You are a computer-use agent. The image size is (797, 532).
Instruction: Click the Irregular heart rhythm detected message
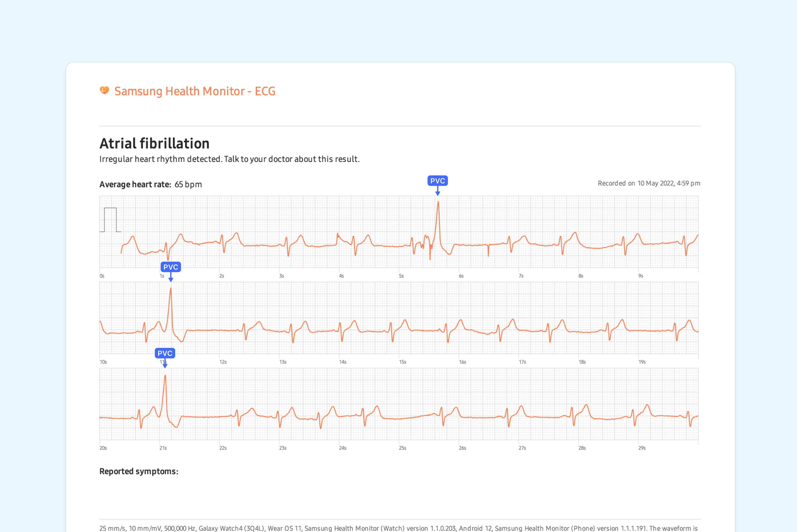229,159
